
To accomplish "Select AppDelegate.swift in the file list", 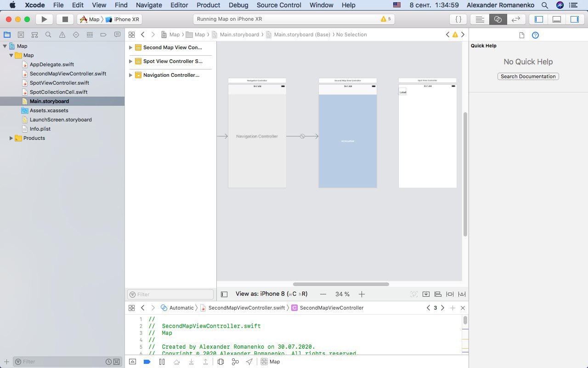I will pos(51,64).
